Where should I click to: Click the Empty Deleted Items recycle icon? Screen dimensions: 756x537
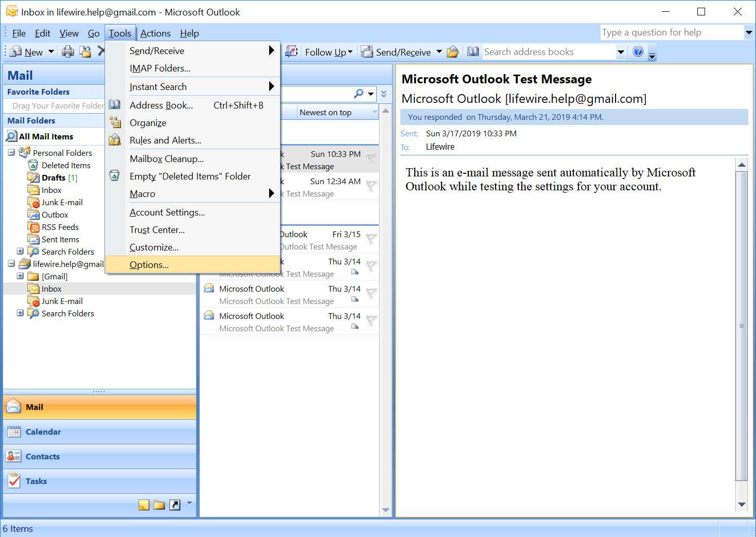coord(115,176)
